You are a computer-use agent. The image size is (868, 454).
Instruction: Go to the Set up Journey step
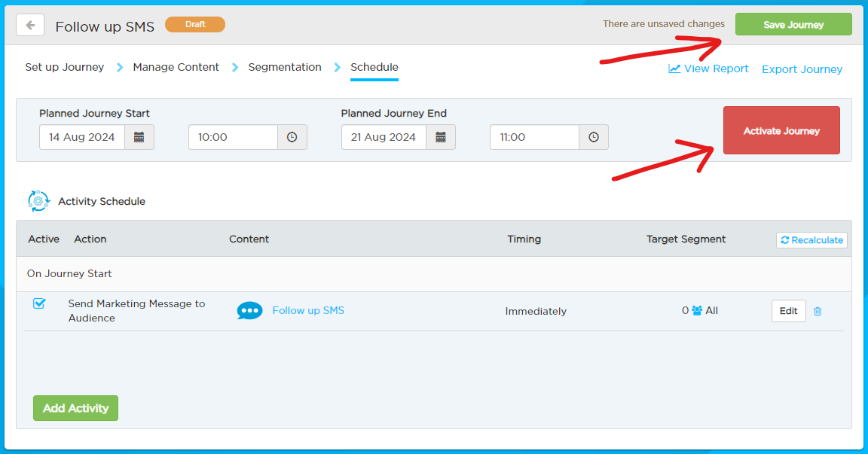64,67
